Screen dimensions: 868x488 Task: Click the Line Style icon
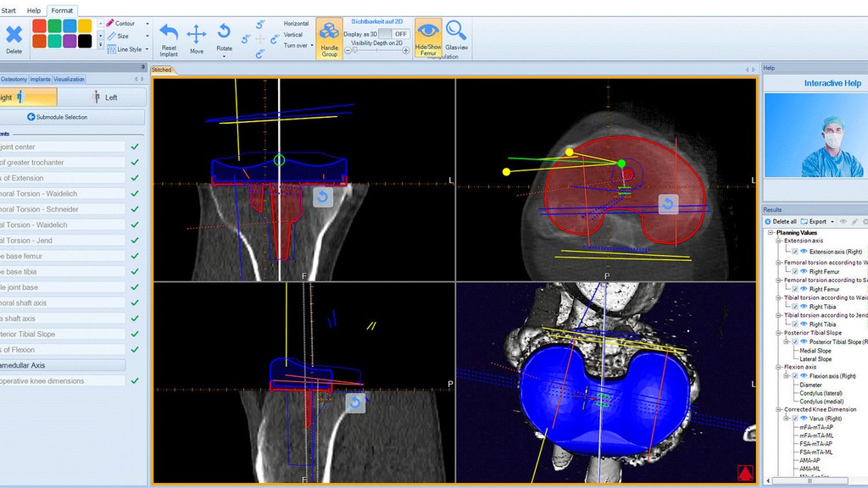(111, 49)
